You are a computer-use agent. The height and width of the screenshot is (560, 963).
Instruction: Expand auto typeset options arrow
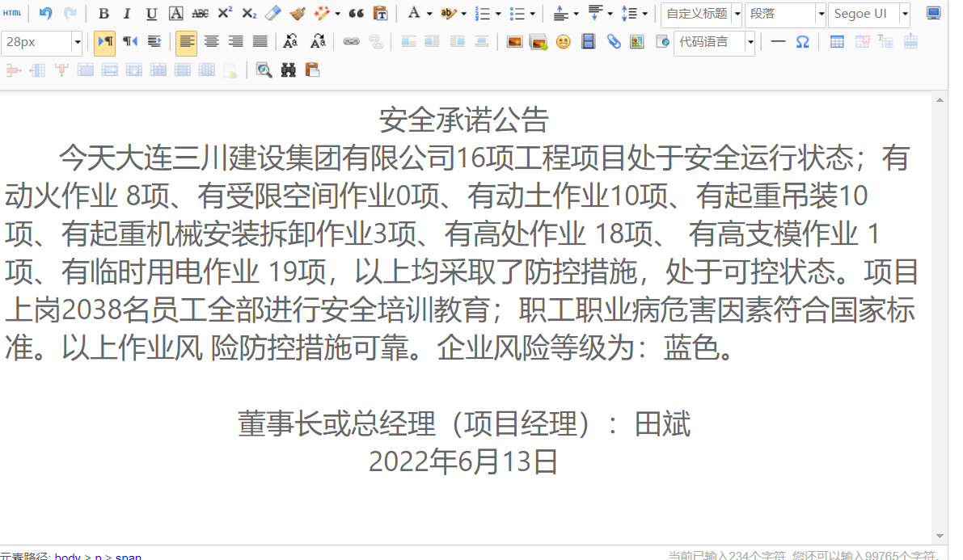tap(338, 14)
